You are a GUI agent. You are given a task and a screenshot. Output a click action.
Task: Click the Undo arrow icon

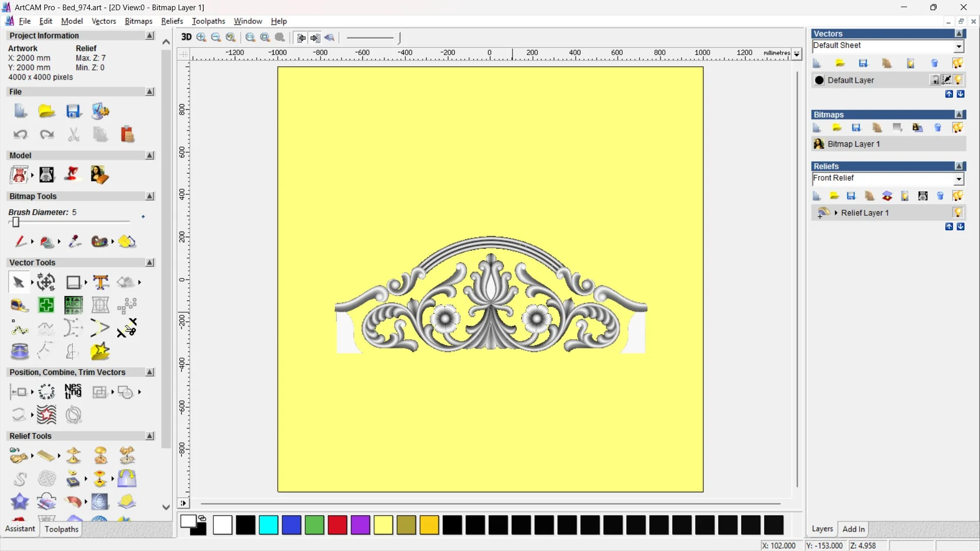click(20, 135)
